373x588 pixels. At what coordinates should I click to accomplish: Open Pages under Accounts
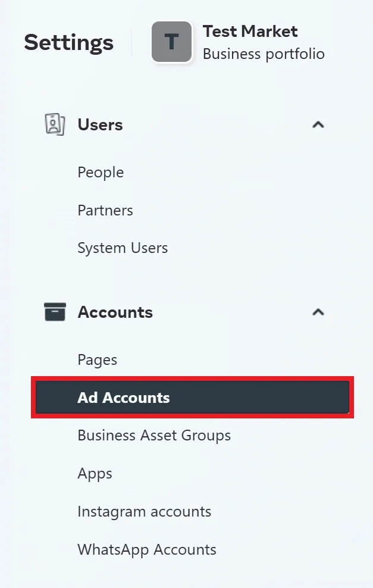coord(98,360)
